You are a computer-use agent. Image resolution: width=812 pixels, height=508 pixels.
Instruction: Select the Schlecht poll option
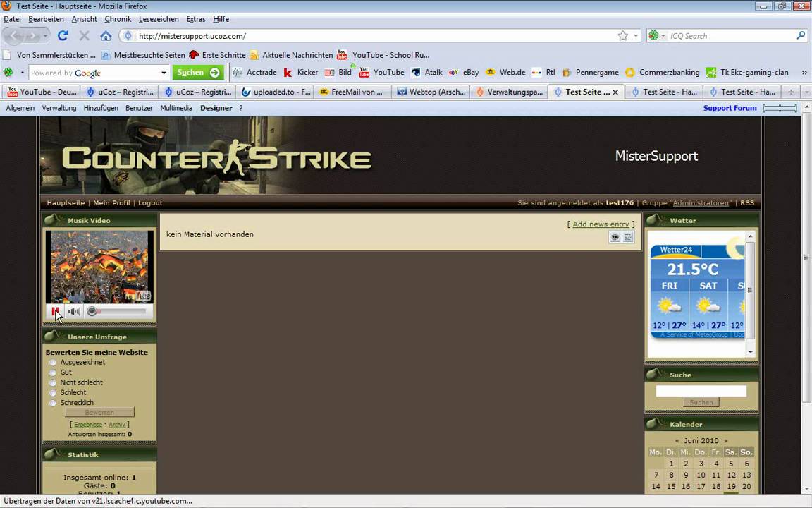(x=52, y=392)
